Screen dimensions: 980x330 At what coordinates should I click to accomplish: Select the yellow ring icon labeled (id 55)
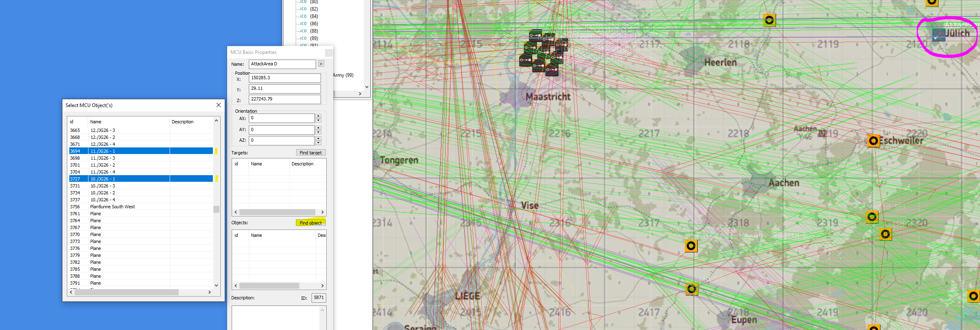(872, 217)
